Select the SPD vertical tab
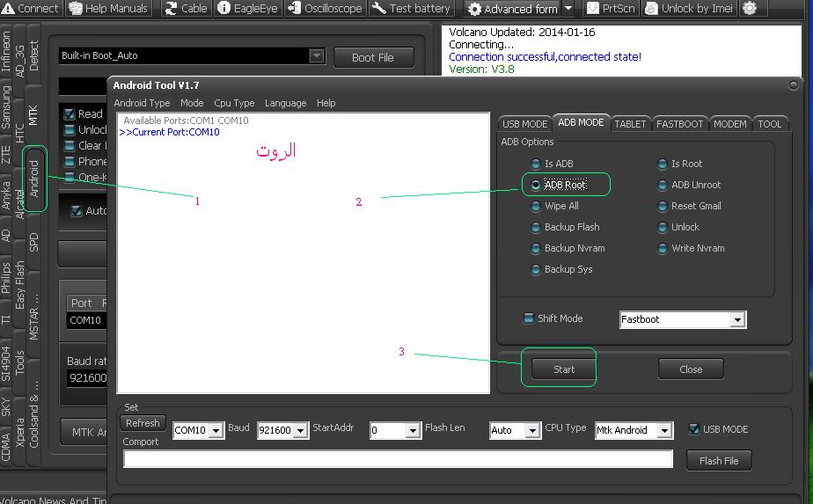The width and height of the screenshot is (813, 504). (x=33, y=242)
